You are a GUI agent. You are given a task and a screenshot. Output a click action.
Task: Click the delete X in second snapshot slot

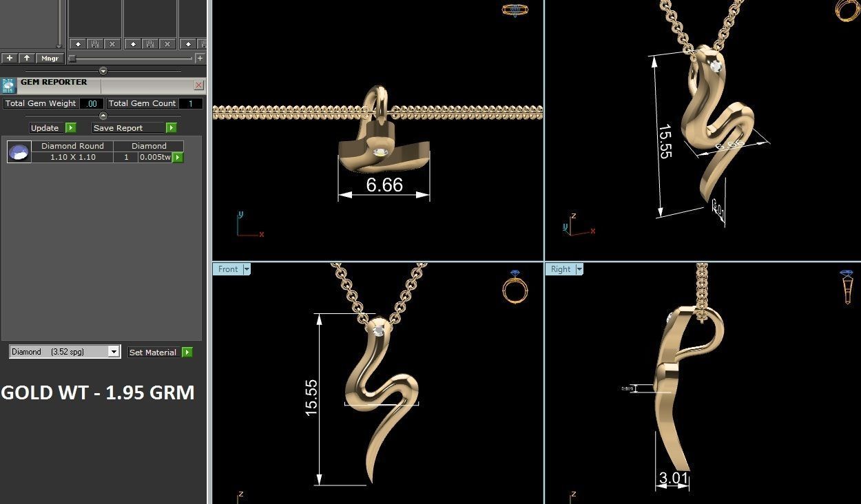coord(167,44)
